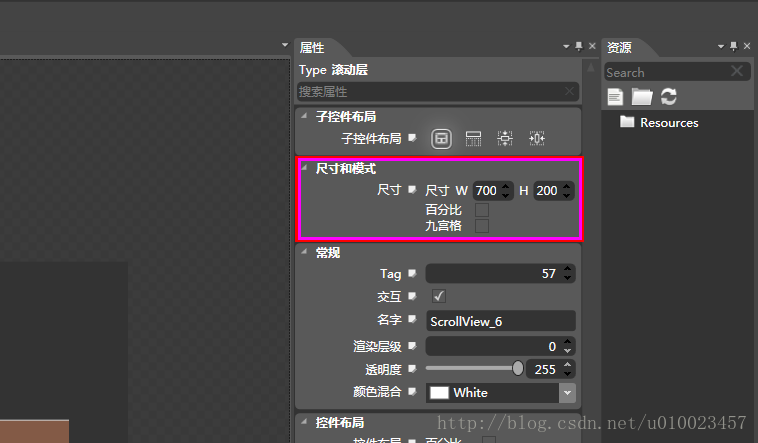
Task: Click the white color swatch for 颜色混合
Action: 439,393
